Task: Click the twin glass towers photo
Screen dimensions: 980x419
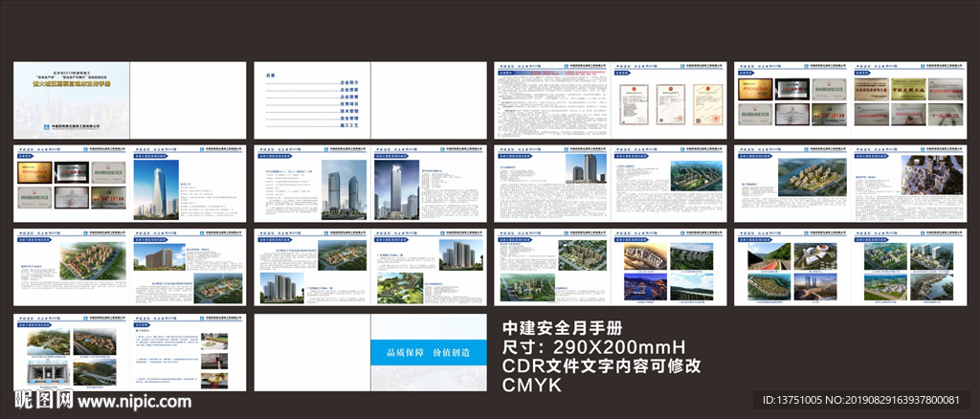Action: pyautogui.click(x=344, y=189)
